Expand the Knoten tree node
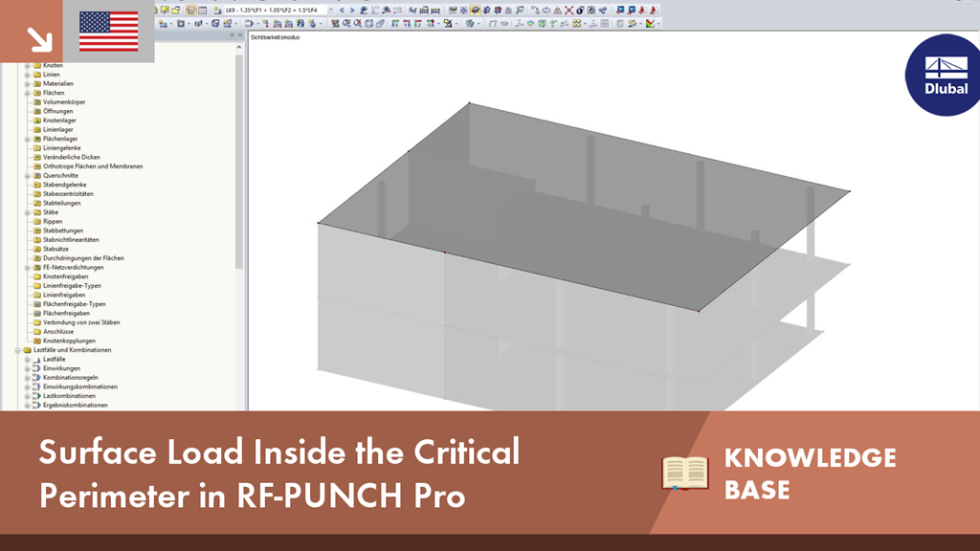 point(28,66)
